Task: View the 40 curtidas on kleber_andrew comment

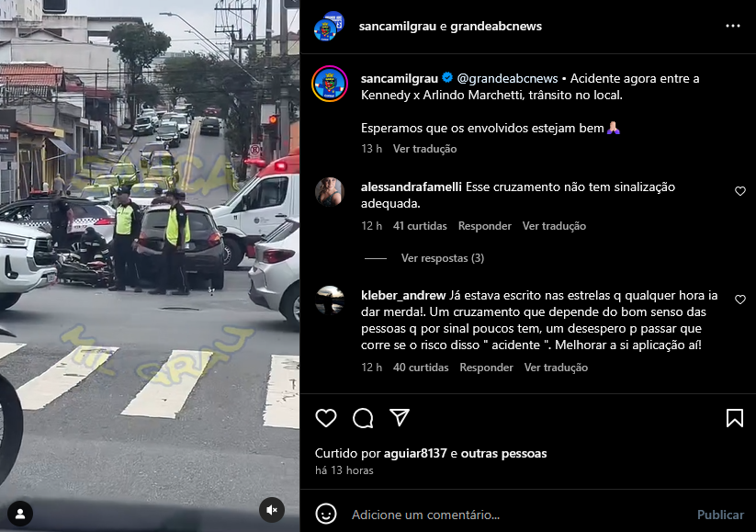Action: pos(421,368)
